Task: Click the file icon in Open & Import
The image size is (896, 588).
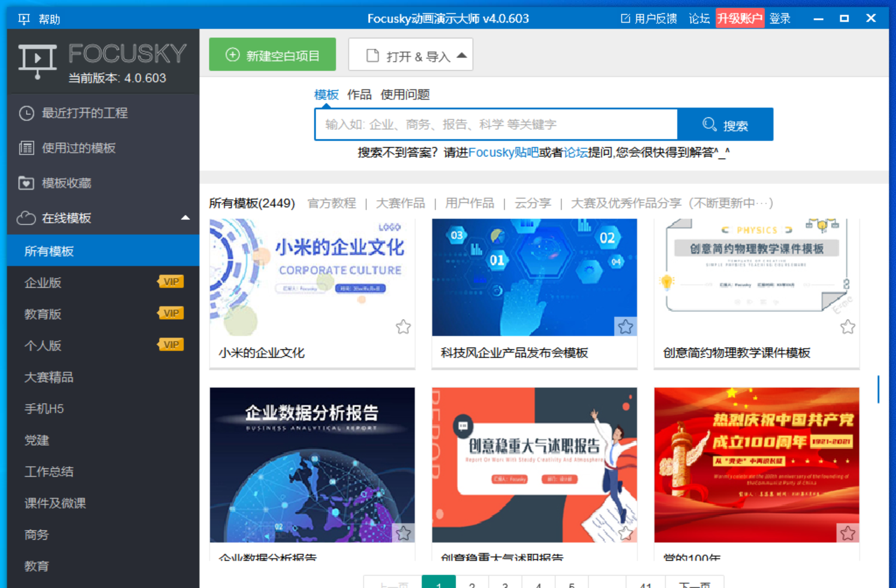Action: 372,56
